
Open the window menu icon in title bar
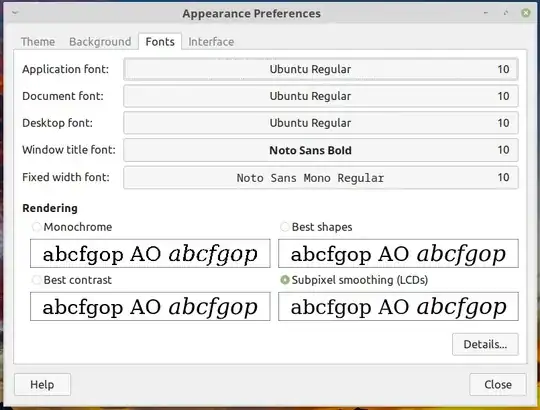coord(15,13)
